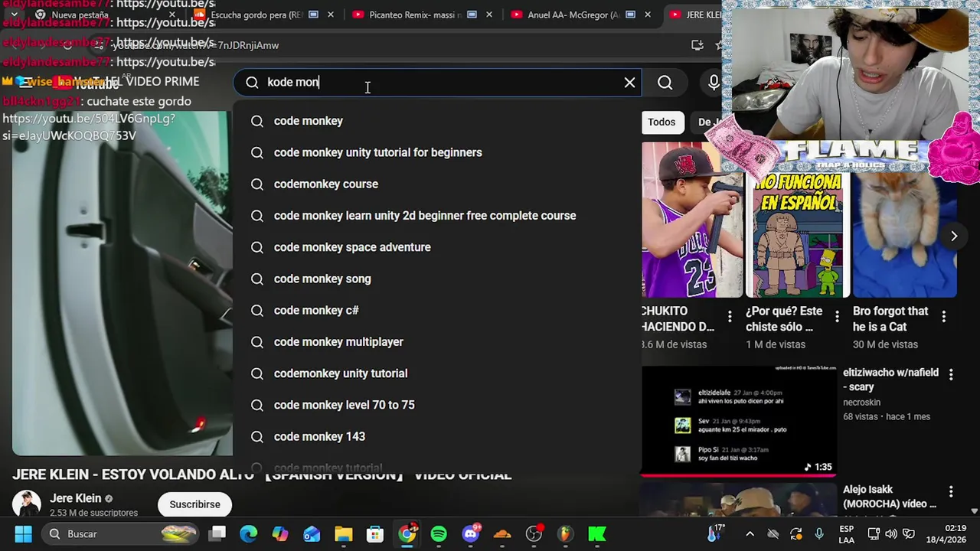This screenshot has height=551, width=980.
Task: Open the three-dot menu of Alejo Isakk video
Action: point(951,492)
